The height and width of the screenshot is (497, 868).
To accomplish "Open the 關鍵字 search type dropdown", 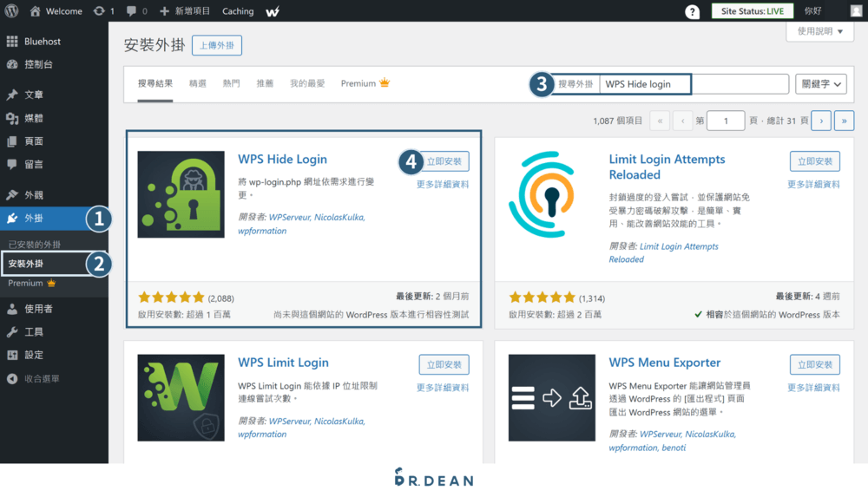I will click(821, 84).
